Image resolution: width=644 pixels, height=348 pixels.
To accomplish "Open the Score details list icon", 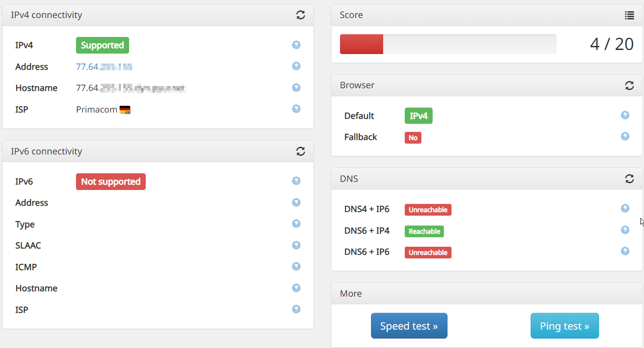I will click(x=630, y=15).
